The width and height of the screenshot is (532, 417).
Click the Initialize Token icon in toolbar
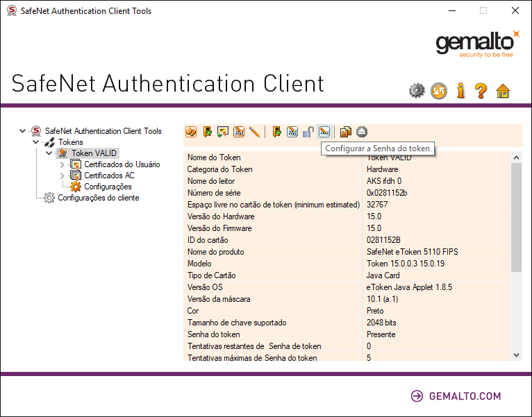click(191, 132)
